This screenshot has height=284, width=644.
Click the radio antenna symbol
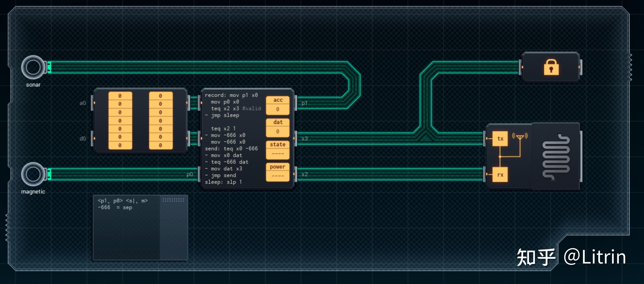[520, 137]
